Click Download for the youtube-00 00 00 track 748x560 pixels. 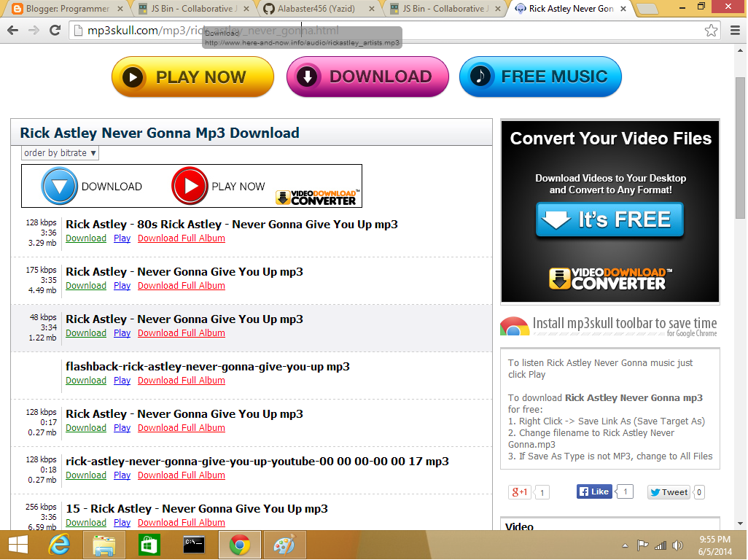click(86, 475)
